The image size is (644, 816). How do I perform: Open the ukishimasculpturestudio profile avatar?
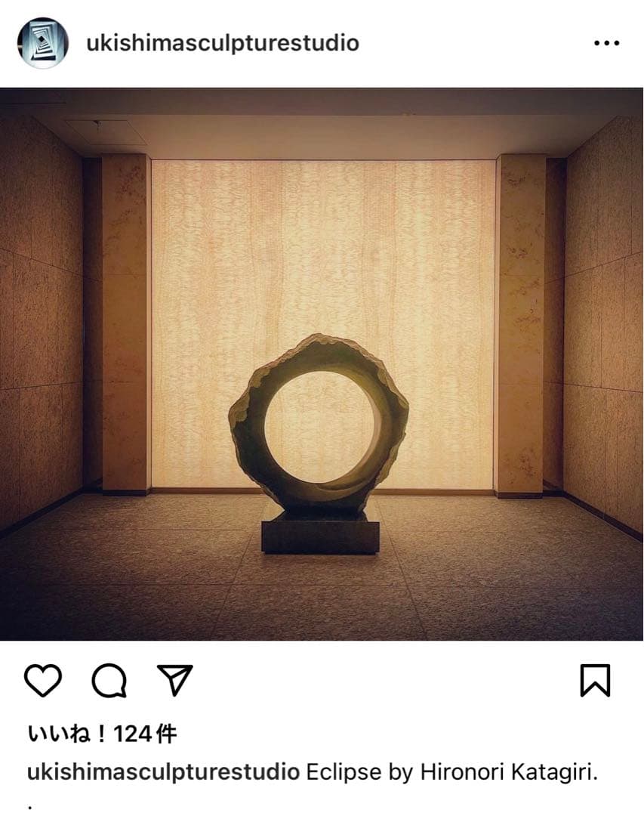pos(42,42)
